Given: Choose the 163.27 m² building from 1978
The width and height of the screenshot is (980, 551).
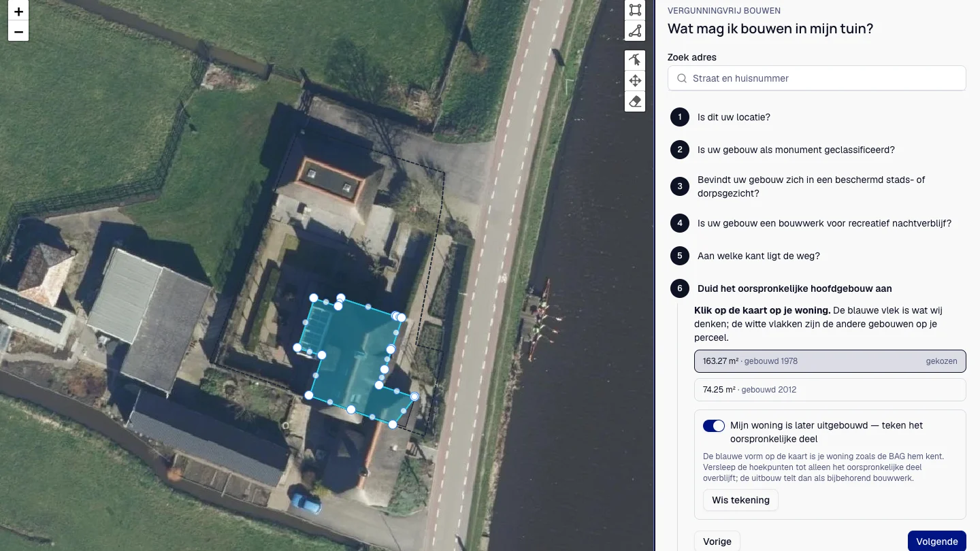Looking at the screenshot, I should 830,361.
